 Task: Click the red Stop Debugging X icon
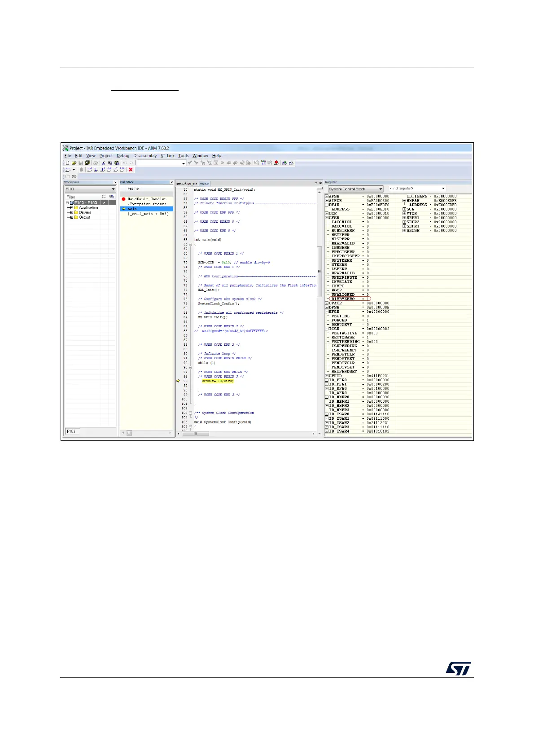pos(131,170)
